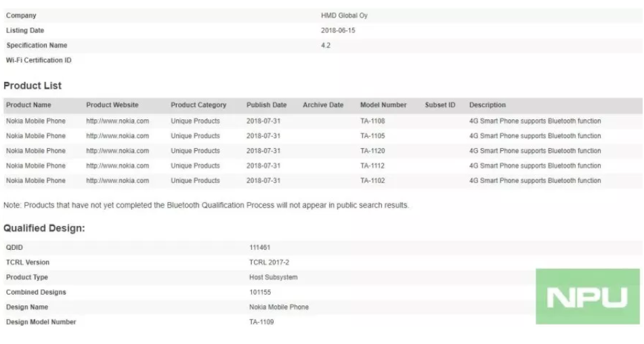Click Unique Products in TA-1105 row
Screen dimensions: 644x344
click(x=195, y=136)
